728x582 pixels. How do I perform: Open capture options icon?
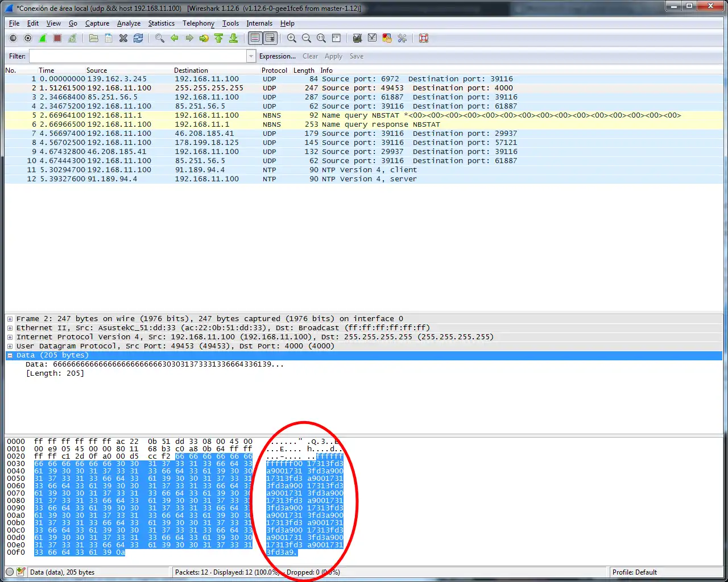pyautogui.click(x=28, y=38)
